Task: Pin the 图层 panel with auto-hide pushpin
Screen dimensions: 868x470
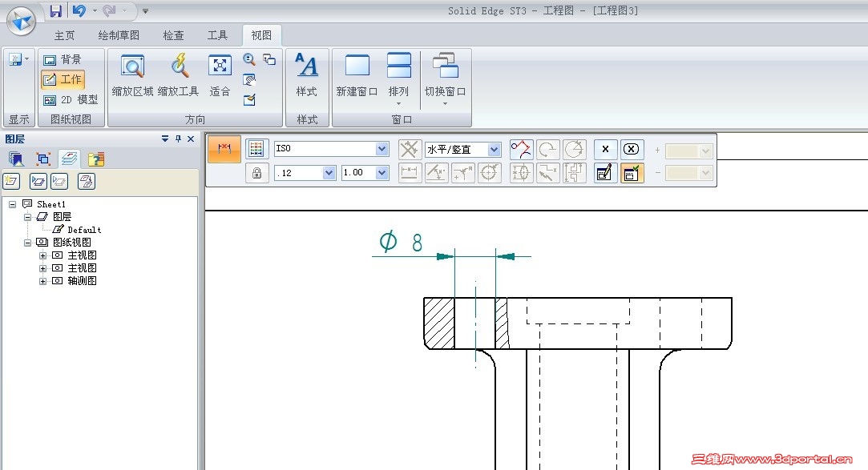Action: (x=178, y=139)
